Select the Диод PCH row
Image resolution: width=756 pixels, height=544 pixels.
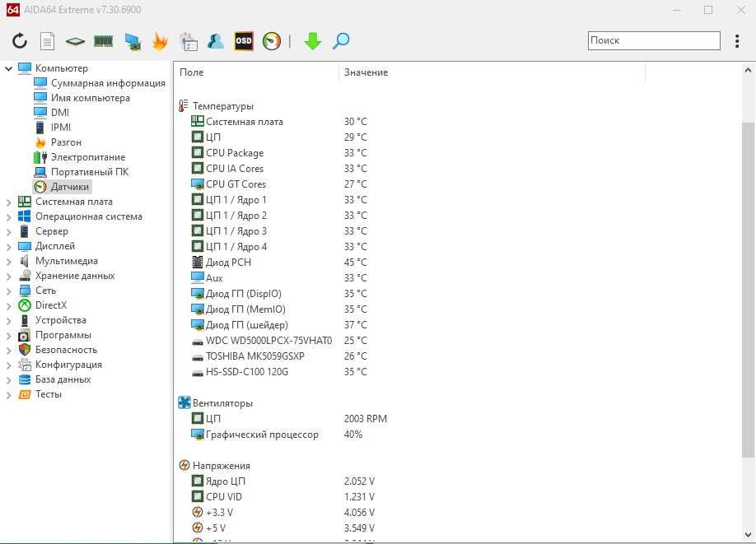(279, 263)
